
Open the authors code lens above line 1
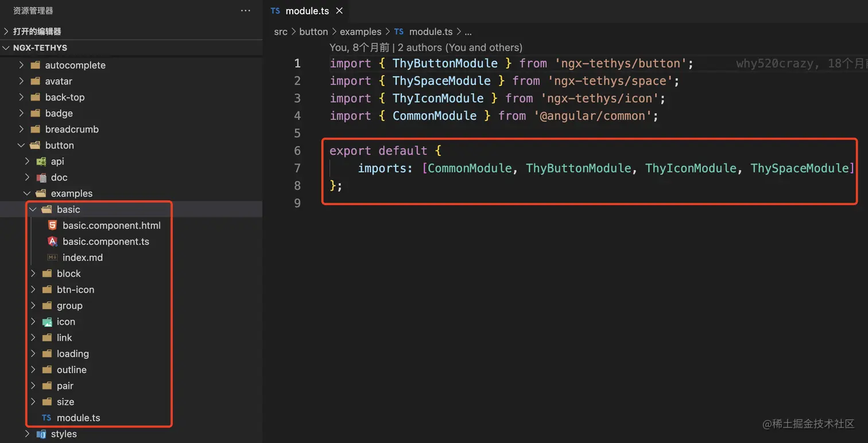(x=426, y=47)
